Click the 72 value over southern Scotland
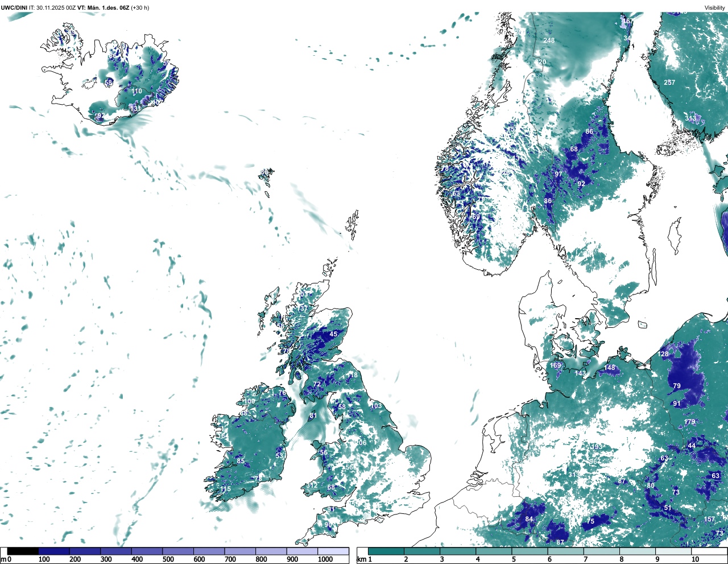728x564 pixels. click(x=317, y=384)
